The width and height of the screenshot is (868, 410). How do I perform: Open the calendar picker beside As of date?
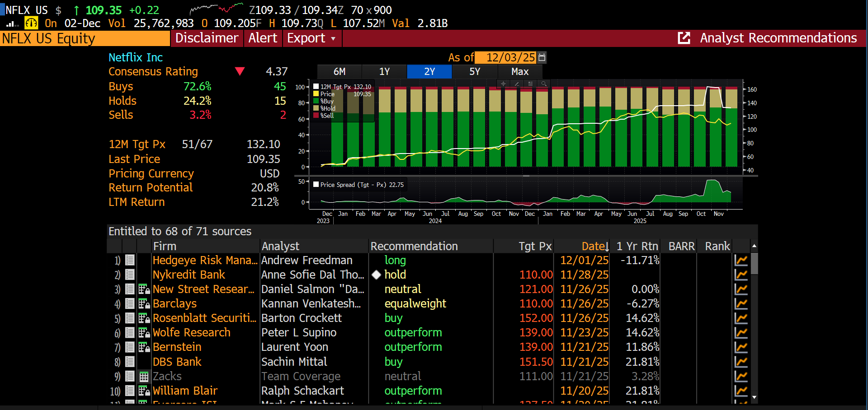point(542,57)
